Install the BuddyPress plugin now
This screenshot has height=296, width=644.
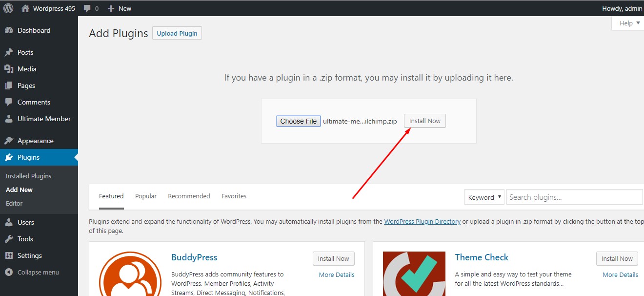coord(334,258)
